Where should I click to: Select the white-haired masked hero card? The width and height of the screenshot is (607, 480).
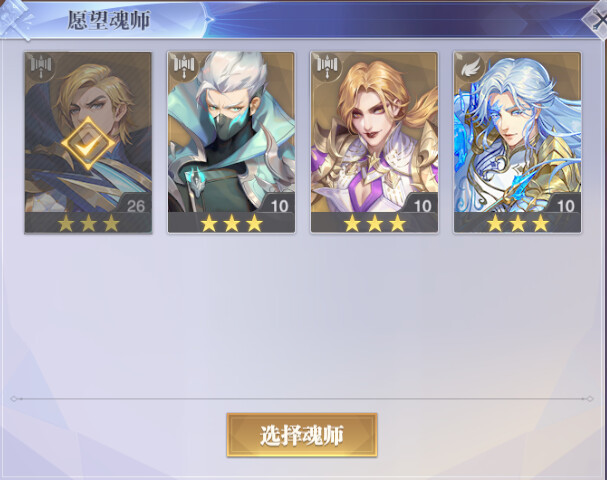[x=231, y=143]
